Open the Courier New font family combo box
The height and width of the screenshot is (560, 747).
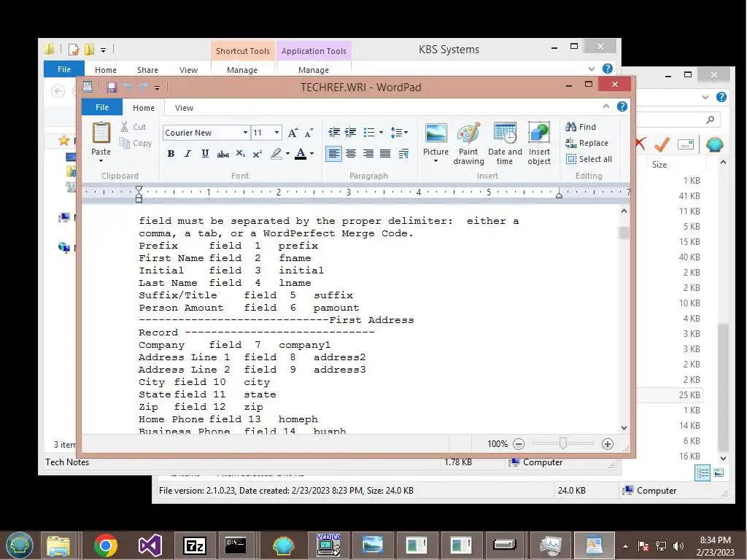point(206,133)
